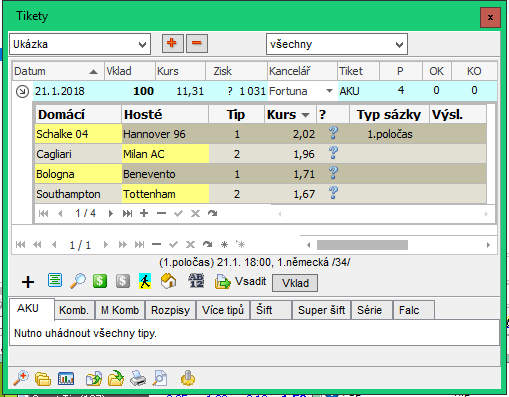Click the question mark icon in Bologna row
Viewport: 509px width, 397px height.
pyautogui.click(x=333, y=173)
